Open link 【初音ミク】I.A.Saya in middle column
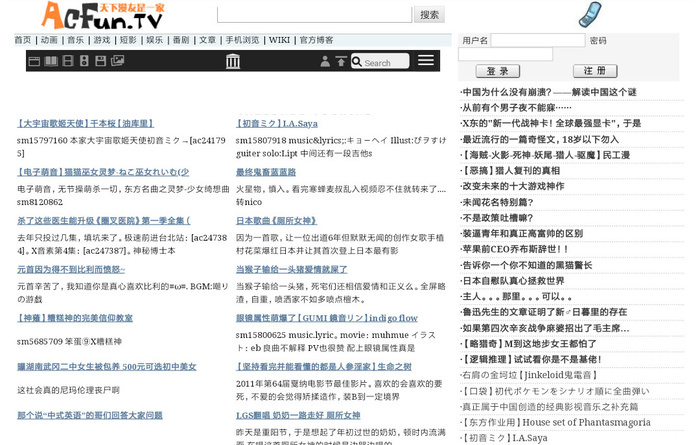The image size is (700, 445). [x=277, y=124]
